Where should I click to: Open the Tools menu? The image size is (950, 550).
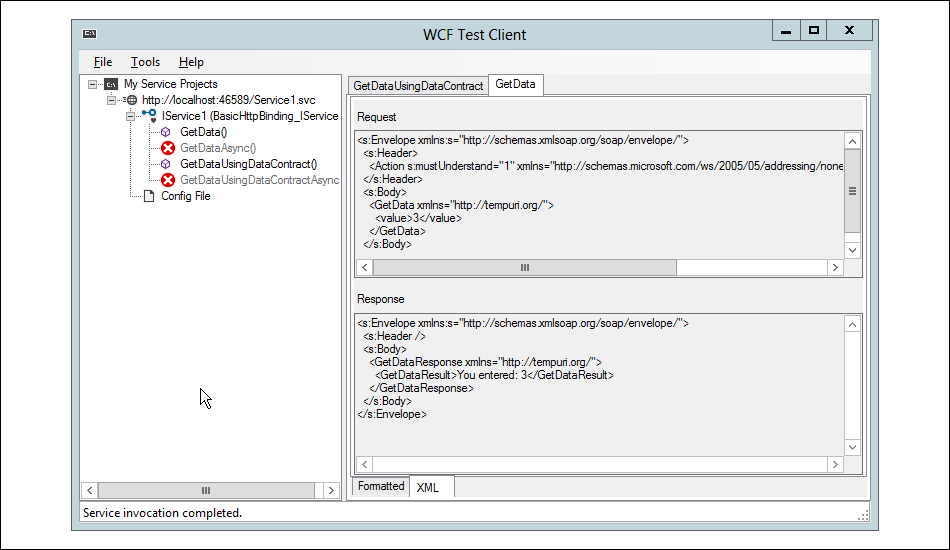click(145, 62)
